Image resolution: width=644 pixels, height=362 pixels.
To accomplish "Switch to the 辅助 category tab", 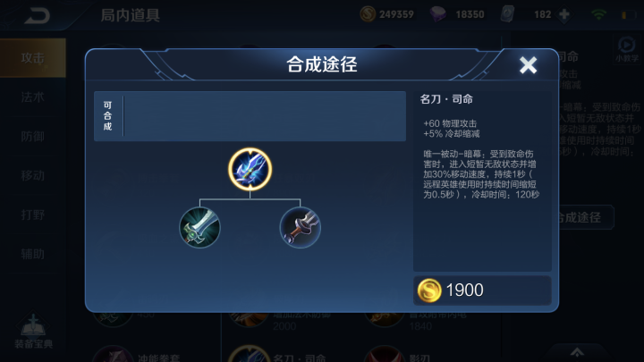I will pos(33,254).
